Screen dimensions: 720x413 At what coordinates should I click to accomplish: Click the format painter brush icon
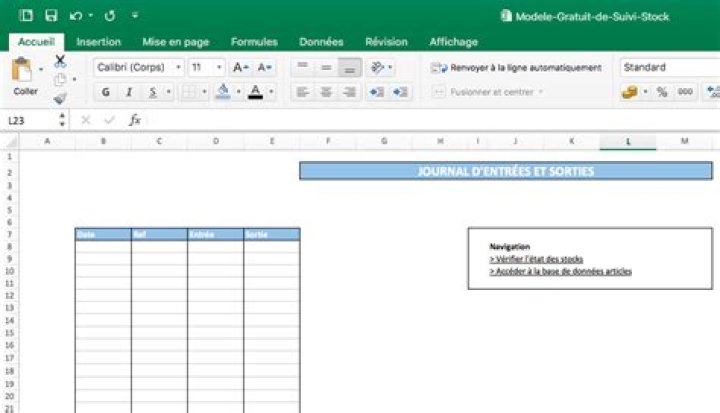click(x=60, y=98)
